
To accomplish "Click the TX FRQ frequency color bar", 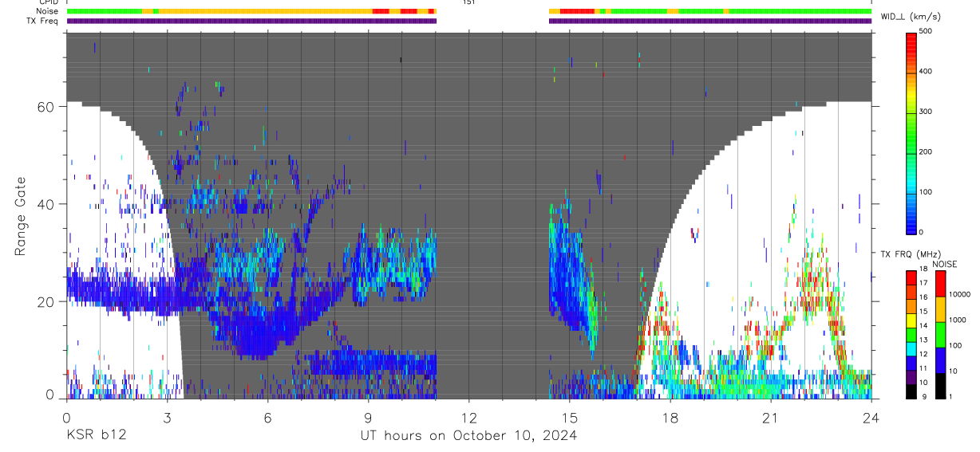I will pos(911,334).
